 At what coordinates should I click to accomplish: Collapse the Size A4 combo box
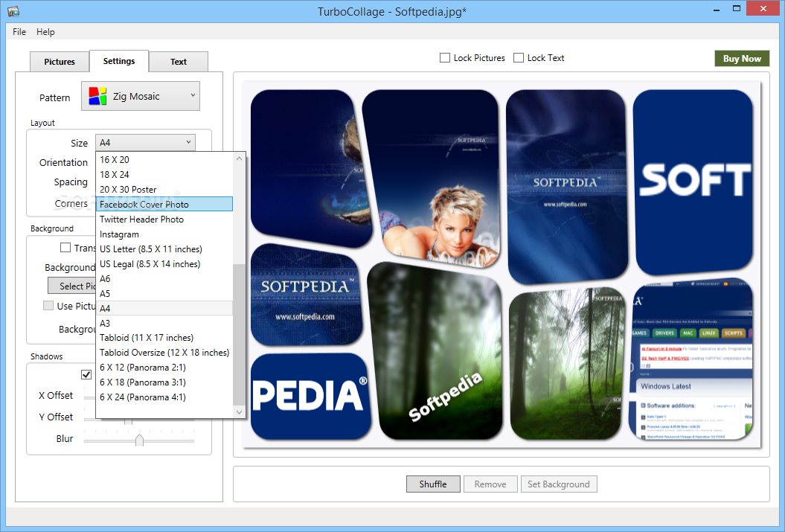click(x=145, y=143)
